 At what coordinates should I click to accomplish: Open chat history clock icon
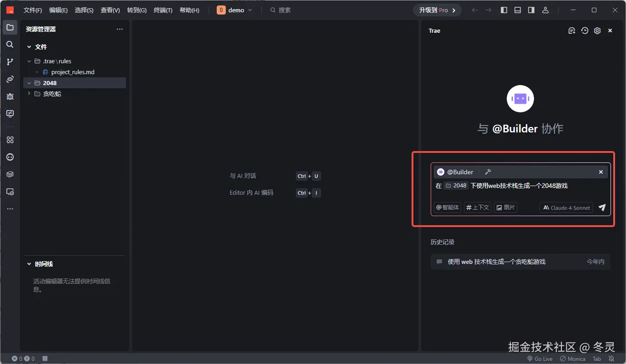585,30
